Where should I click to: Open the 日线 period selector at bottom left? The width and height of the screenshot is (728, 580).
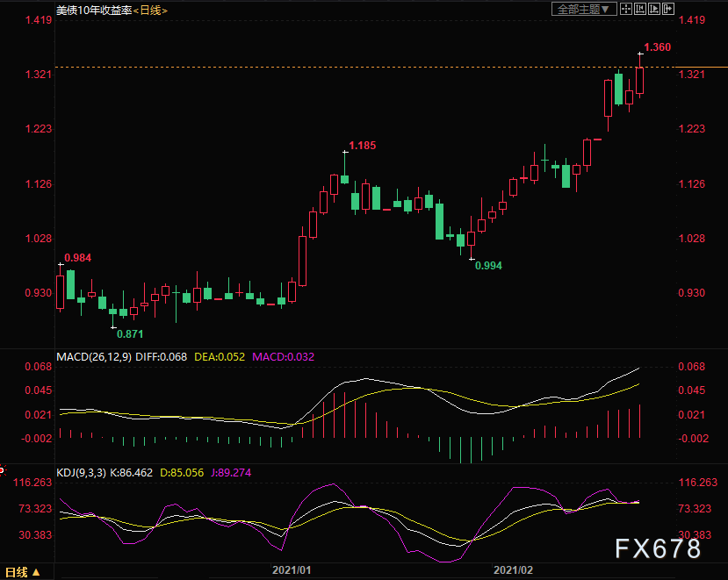tap(22, 572)
